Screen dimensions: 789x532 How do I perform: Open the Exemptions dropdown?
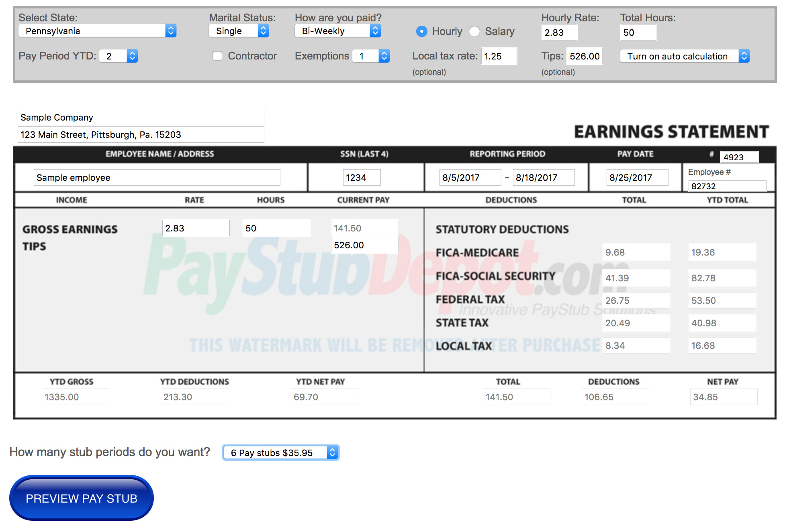tap(371, 56)
